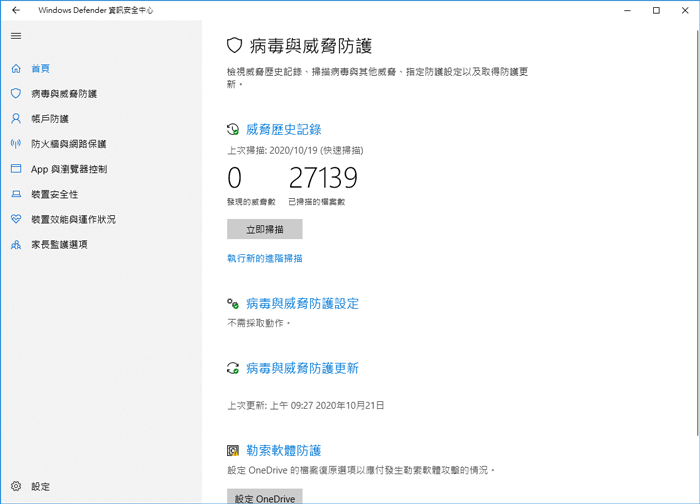Click the 發現的威脅數 label
This screenshot has height=504, width=700.
(x=251, y=202)
